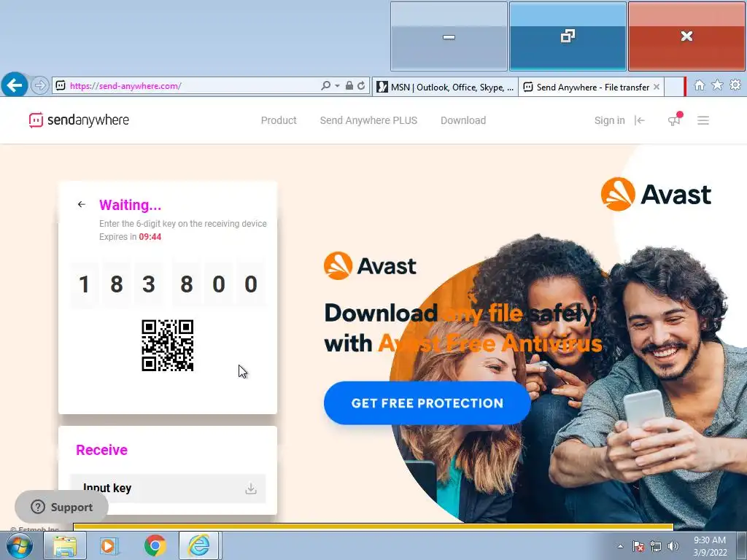This screenshot has height=560, width=747.
Task: Click the 9:30 AM clock in taskbar
Action: (x=710, y=540)
